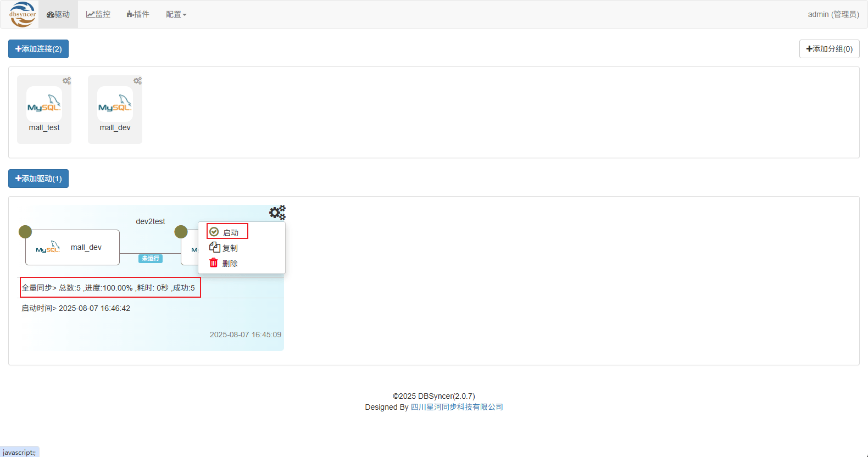Click the 添加连接(2) button
Screen dimensions: 868x457
coord(38,49)
